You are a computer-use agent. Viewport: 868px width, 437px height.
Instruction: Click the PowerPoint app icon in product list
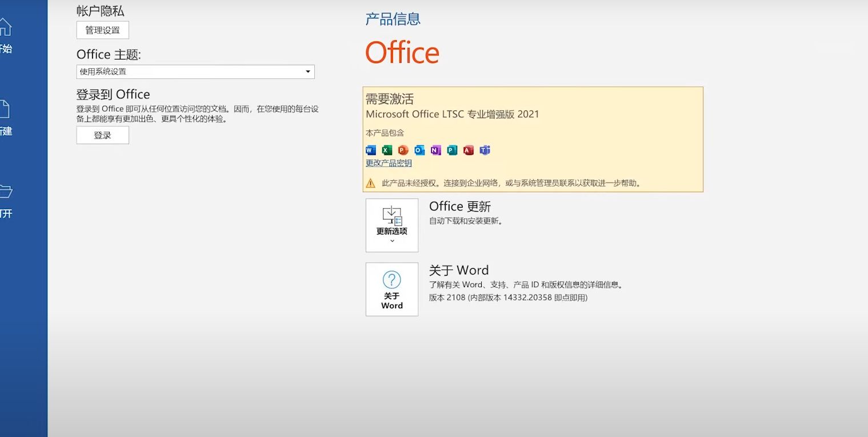pos(403,150)
